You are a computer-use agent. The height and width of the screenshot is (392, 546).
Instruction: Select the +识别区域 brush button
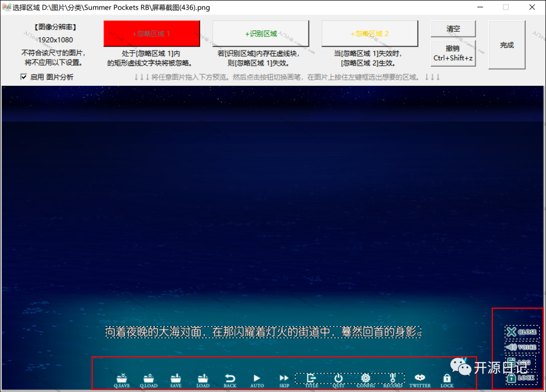click(261, 33)
